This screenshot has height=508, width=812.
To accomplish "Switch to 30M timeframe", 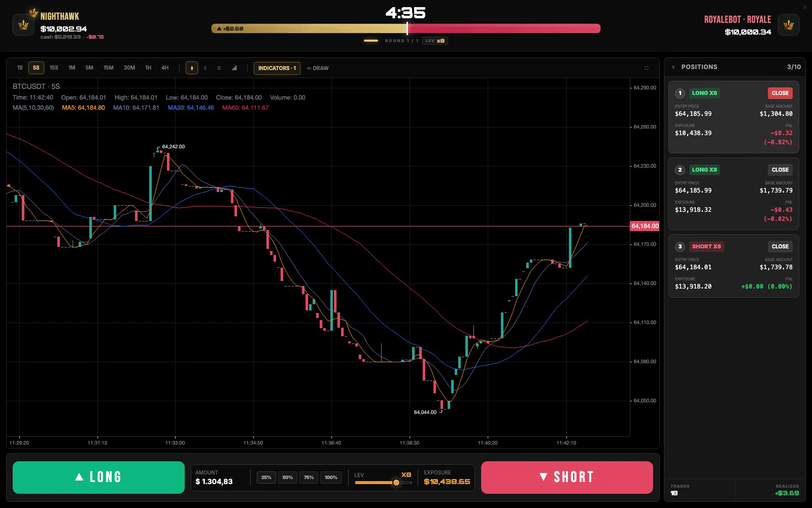I will [x=129, y=68].
